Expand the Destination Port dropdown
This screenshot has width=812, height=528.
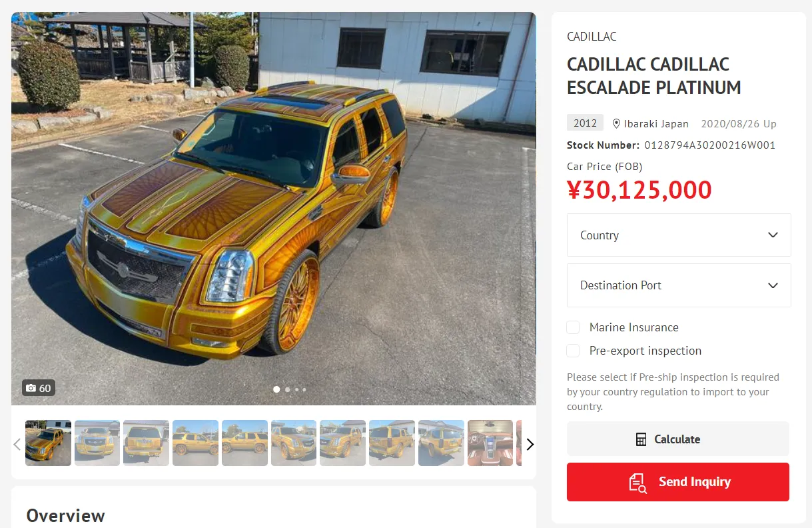[x=679, y=285]
